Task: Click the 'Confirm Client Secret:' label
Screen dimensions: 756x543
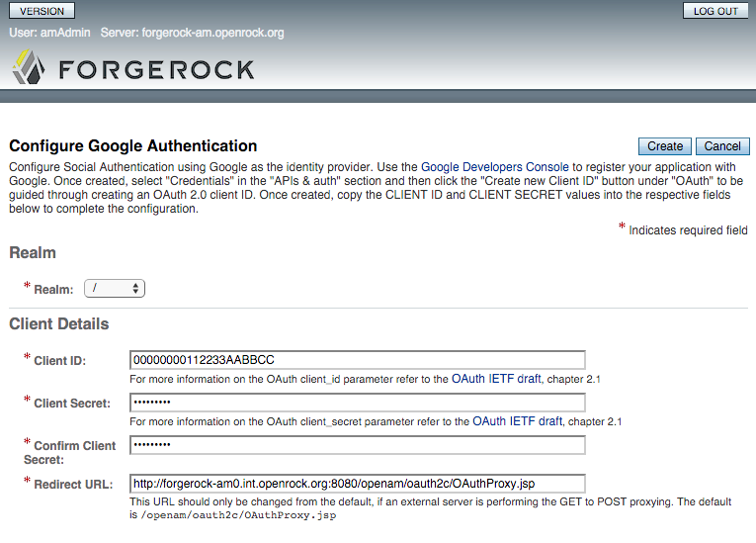Action: click(70, 453)
